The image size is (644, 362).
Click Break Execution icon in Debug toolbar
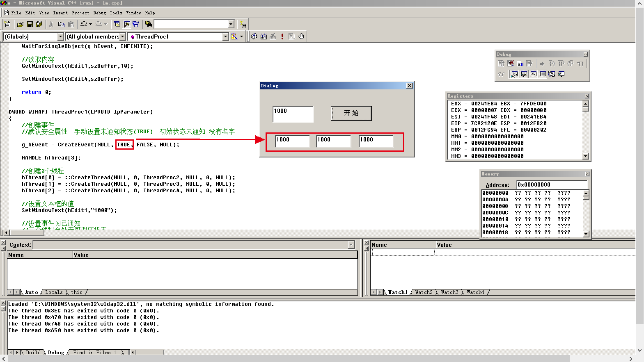pos(520,64)
